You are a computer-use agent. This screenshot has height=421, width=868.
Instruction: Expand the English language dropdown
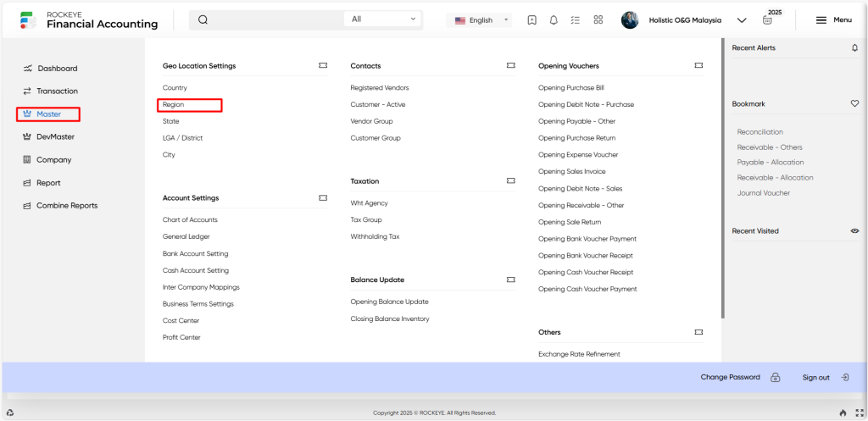480,20
